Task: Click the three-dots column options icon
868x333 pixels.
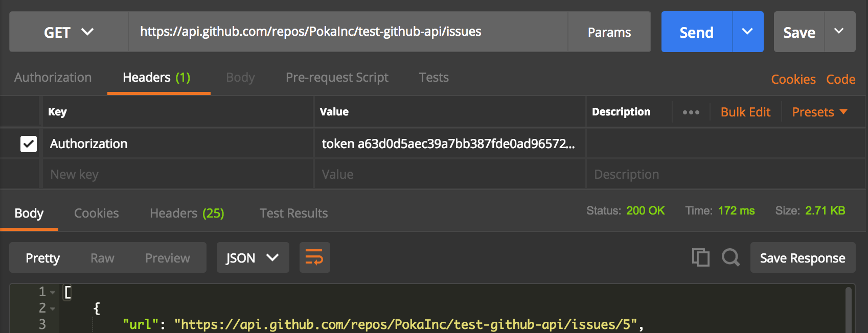Action: point(691,112)
